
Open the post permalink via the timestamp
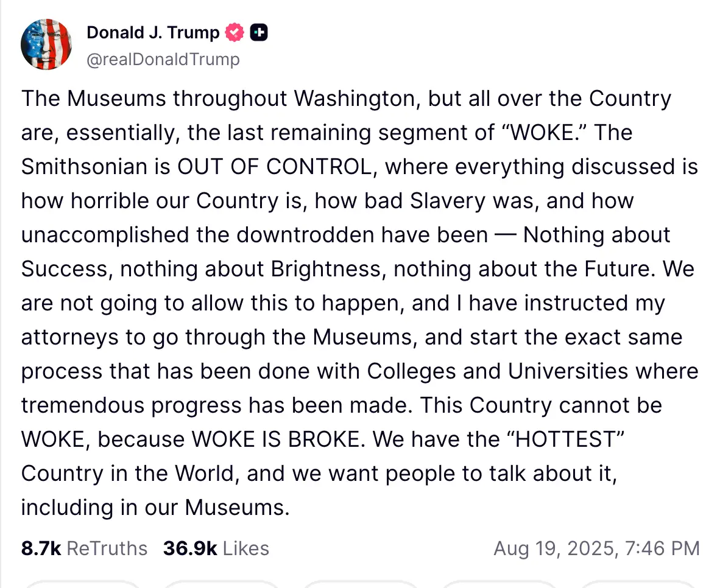click(596, 548)
